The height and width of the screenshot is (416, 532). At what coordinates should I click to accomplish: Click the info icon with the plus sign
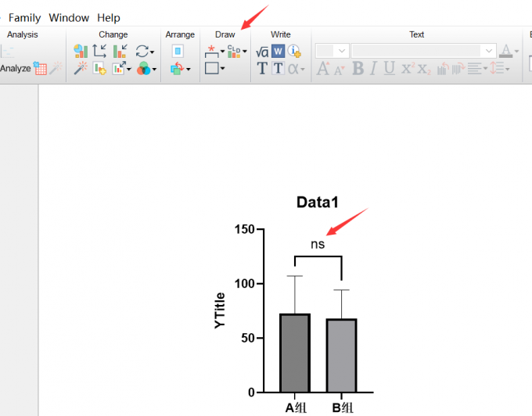coord(294,51)
